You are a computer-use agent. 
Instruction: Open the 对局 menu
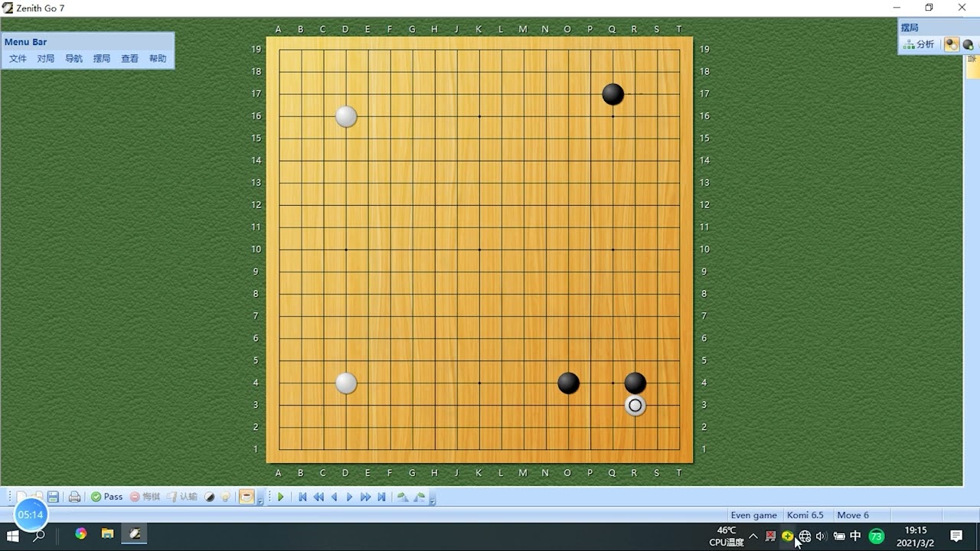click(46, 58)
